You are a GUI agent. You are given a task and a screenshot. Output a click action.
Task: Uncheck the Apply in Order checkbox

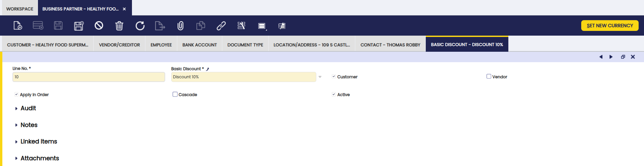16,94
